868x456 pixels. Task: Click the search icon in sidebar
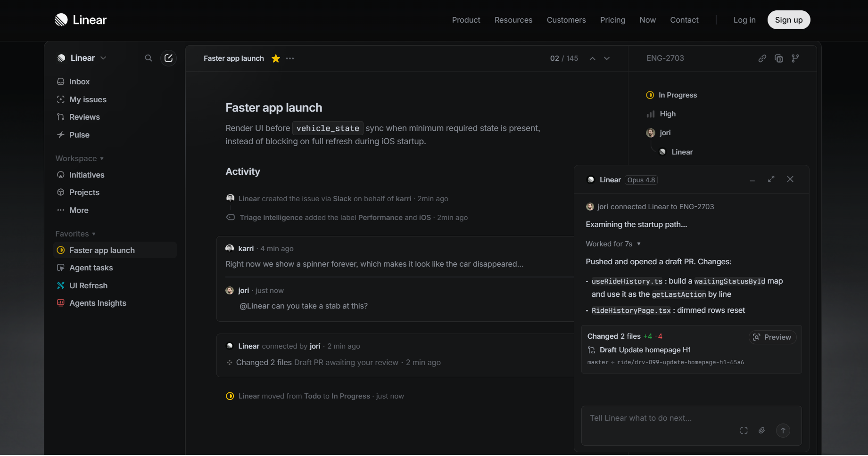point(149,58)
